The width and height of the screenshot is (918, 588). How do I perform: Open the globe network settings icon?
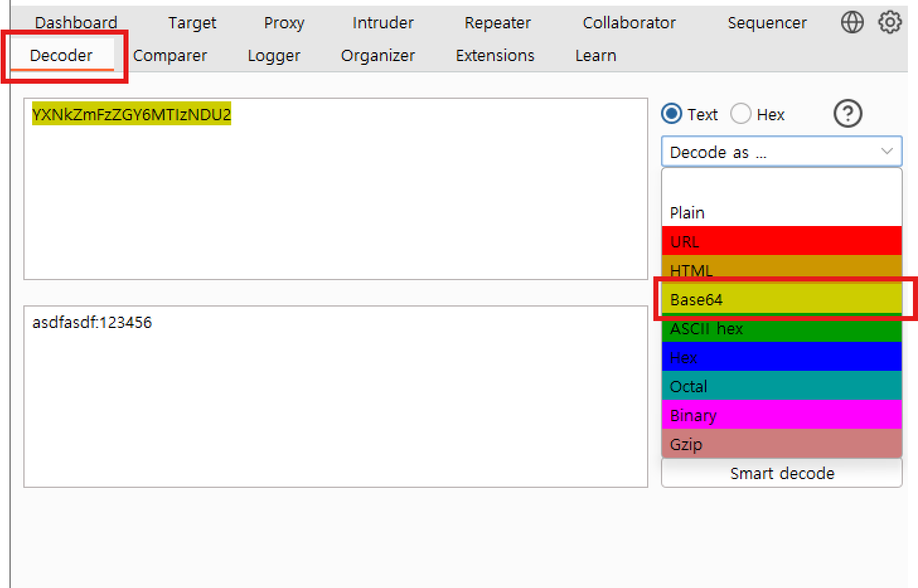pyautogui.click(x=852, y=23)
